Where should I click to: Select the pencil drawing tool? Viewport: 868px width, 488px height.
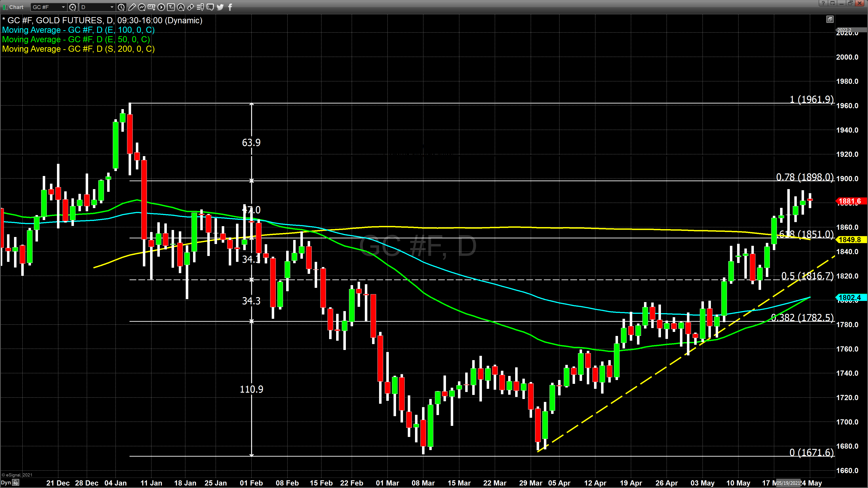point(132,7)
